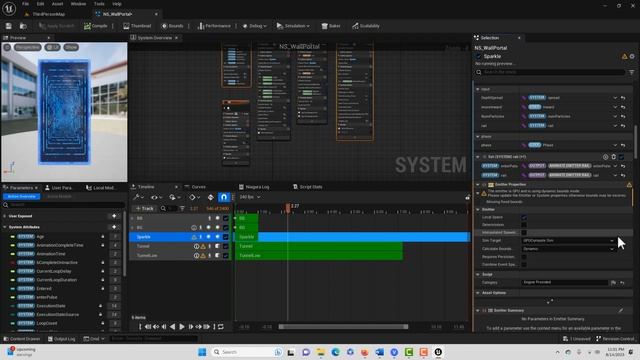
Task: Open the 240 fps frame rate dropdown
Action: coord(249,197)
